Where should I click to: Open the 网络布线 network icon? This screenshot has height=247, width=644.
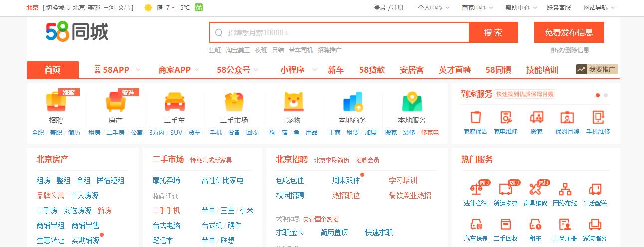(565, 189)
